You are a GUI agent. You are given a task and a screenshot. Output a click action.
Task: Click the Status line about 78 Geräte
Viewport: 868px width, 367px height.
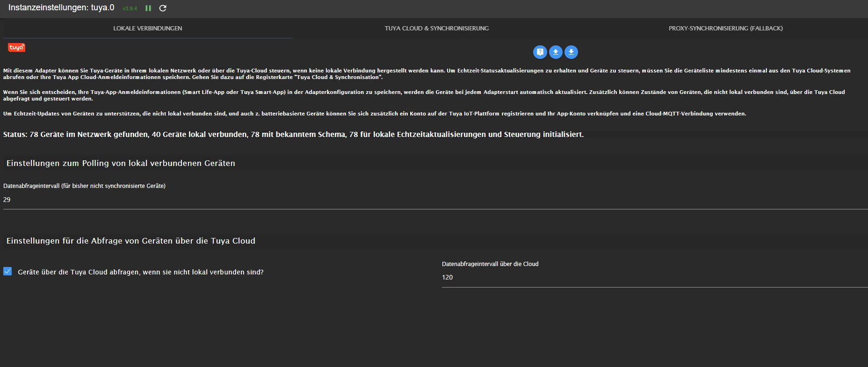coord(293,135)
